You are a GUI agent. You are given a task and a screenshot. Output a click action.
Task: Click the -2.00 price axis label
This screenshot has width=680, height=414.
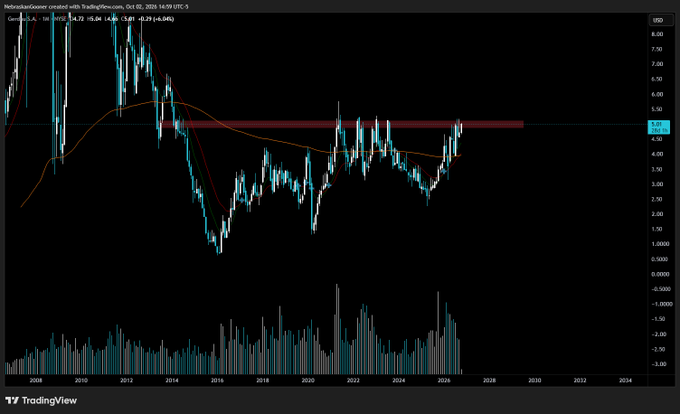[657, 334]
